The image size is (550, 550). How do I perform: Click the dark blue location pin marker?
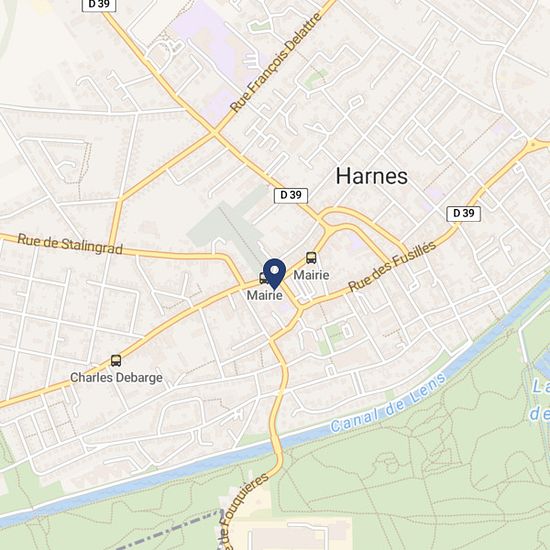coord(274,274)
